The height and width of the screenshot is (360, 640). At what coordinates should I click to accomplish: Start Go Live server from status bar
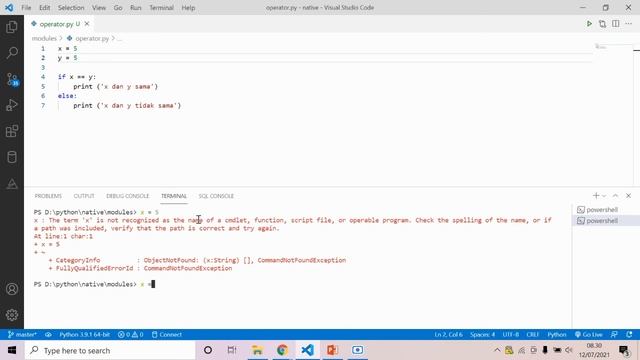coord(589,335)
